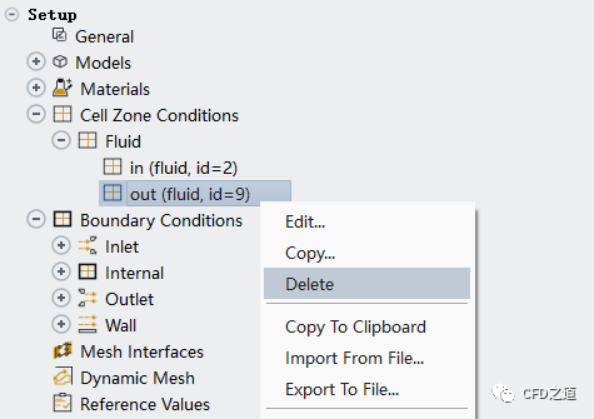Image resolution: width=594 pixels, height=419 pixels.
Task: Click the Inlet boundary arrows icon
Action: pyautogui.click(x=88, y=245)
